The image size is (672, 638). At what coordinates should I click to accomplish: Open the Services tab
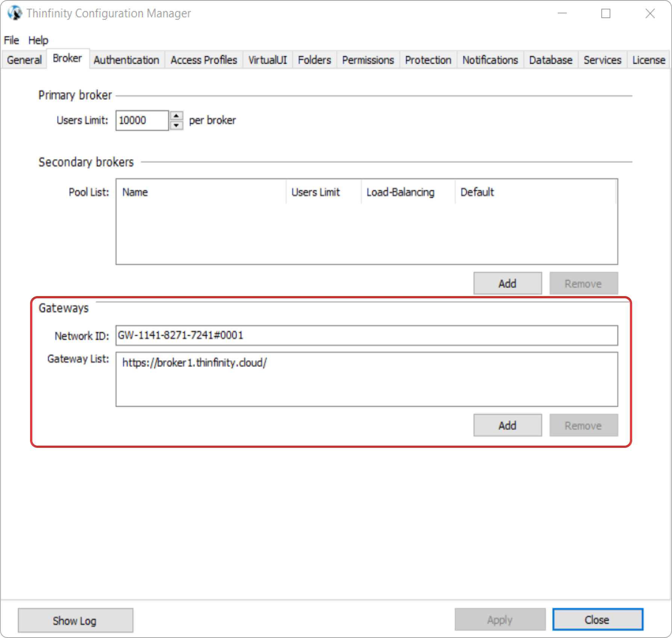click(x=602, y=60)
